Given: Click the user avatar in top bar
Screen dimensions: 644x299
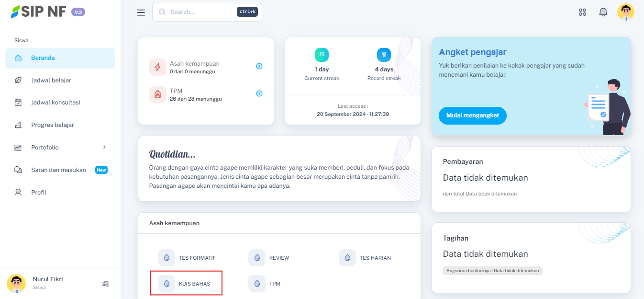Looking at the screenshot, I should [x=625, y=12].
